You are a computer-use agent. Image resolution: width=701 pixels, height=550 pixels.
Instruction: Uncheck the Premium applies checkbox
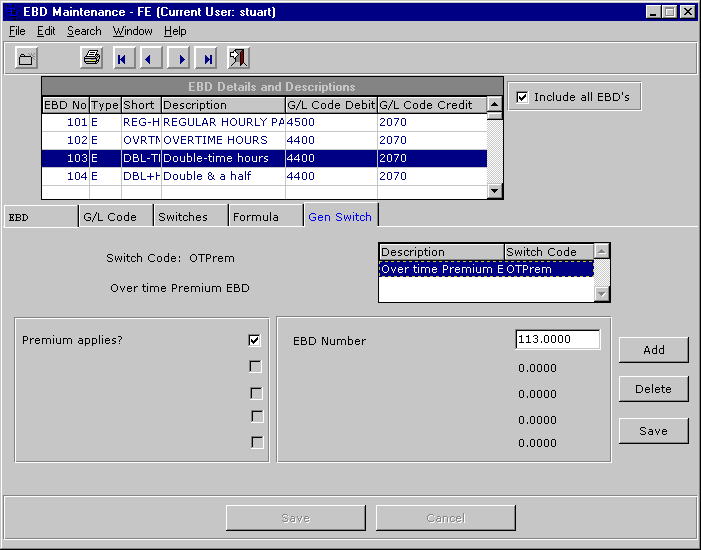(x=255, y=340)
